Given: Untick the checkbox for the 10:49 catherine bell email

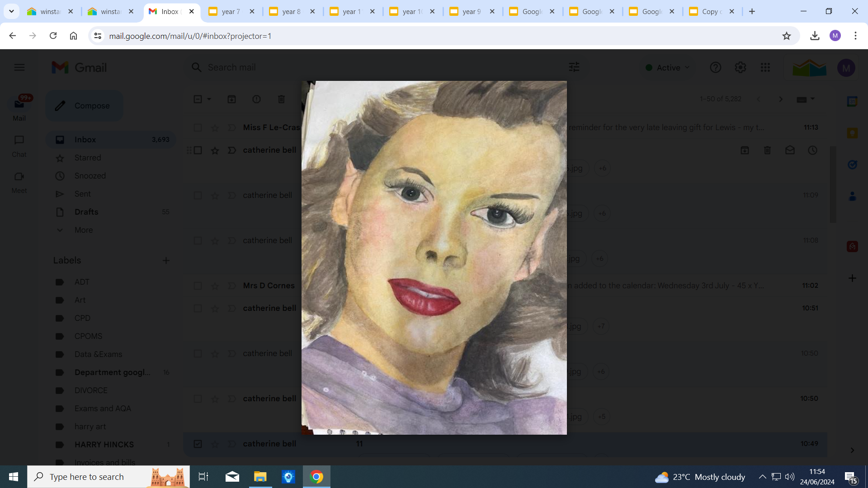Looking at the screenshot, I should tap(198, 444).
